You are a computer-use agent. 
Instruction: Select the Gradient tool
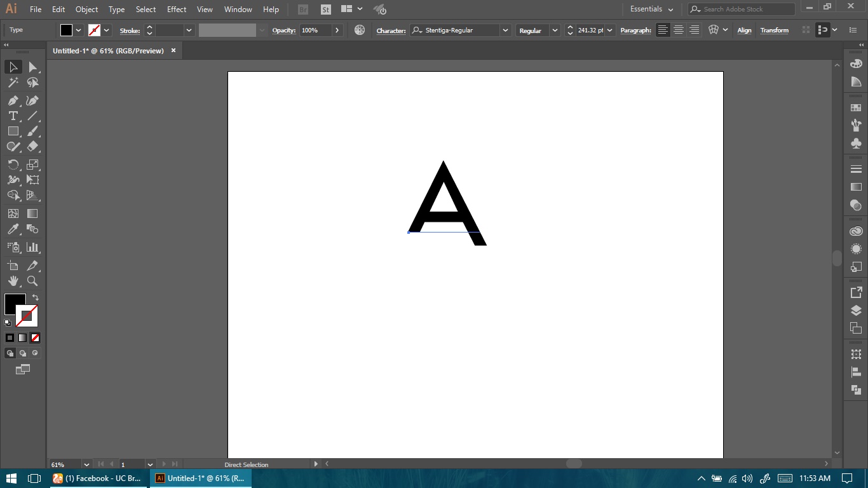(32, 213)
